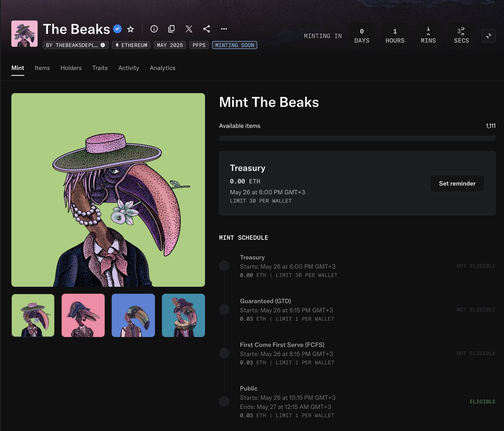Collapse the header with the minimize arrows icon
Viewport: 504px width, 431px height.
coord(488,36)
